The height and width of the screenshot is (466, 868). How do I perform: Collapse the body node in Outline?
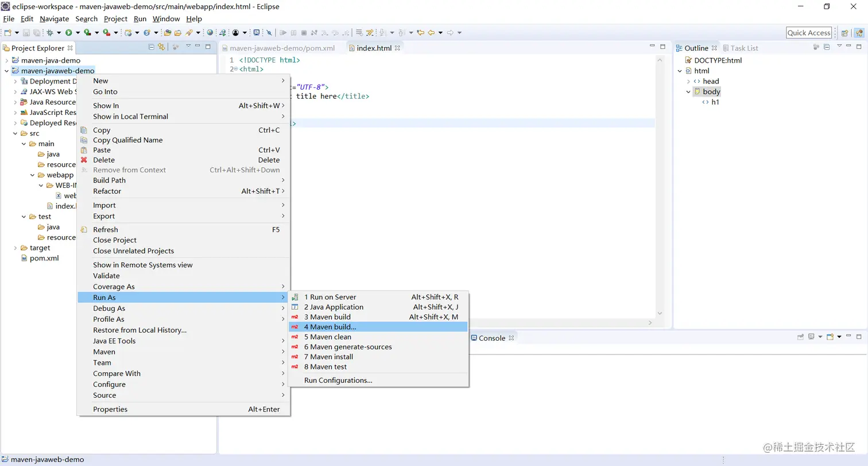(688, 91)
